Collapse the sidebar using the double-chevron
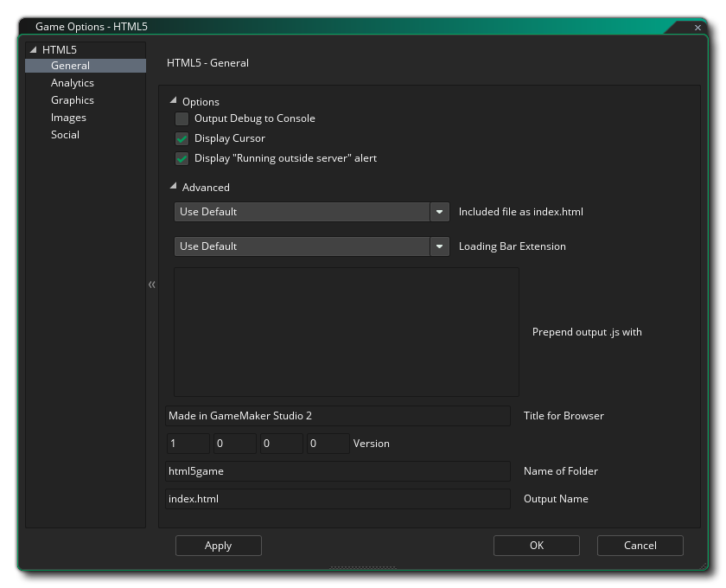The image size is (726, 588). tap(152, 284)
